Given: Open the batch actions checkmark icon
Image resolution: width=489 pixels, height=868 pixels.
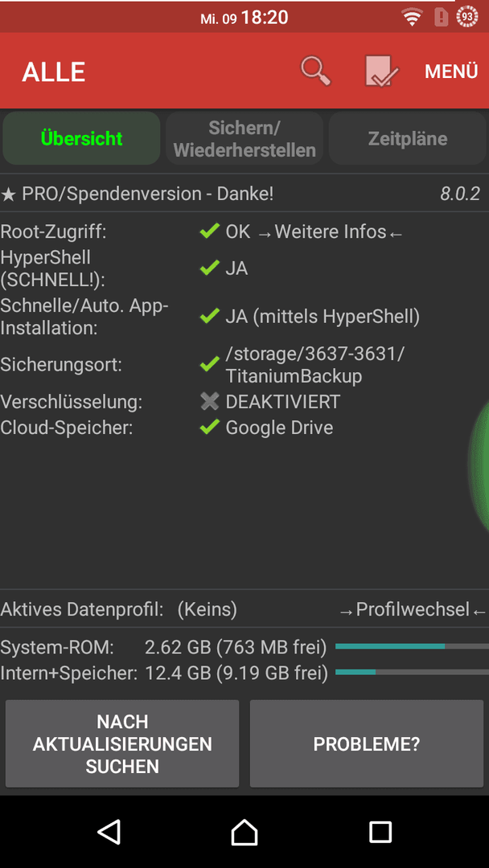Looking at the screenshot, I should pyautogui.click(x=381, y=72).
